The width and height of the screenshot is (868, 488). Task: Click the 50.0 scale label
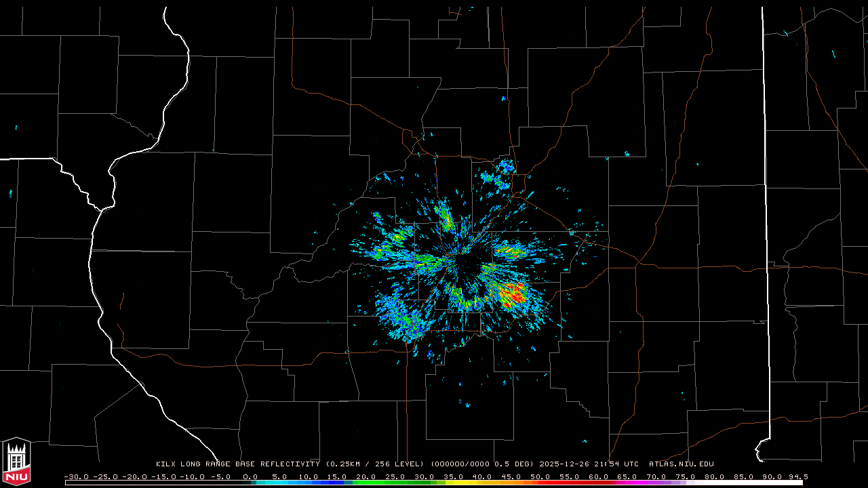click(x=540, y=477)
